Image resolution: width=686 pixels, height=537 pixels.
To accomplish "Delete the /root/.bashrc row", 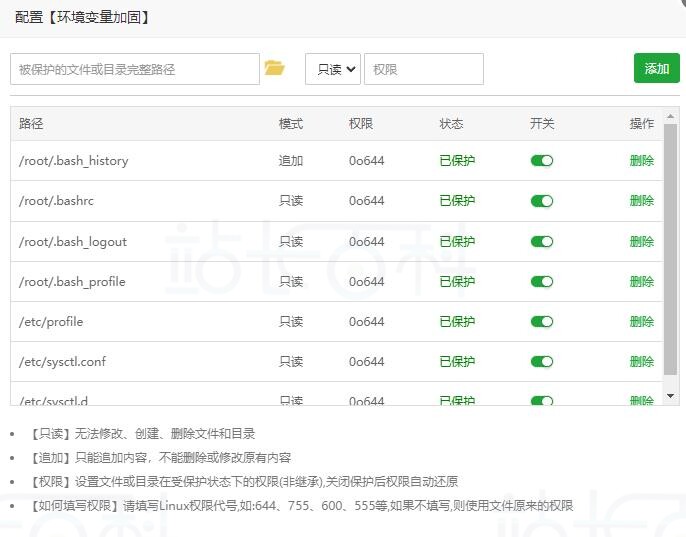I will pyautogui.click(x=641, y=201).
